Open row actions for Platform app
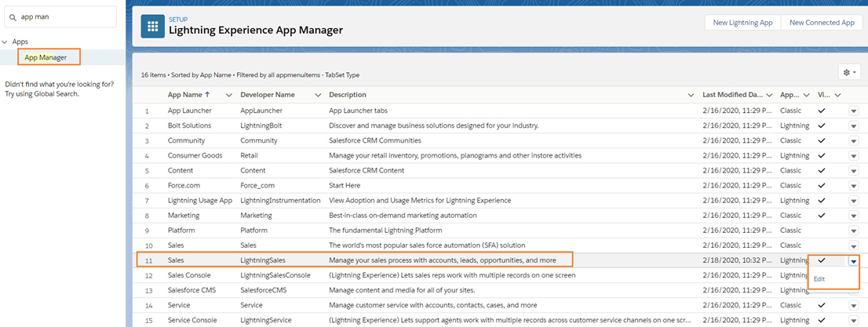The image size is (868, 327). click(x=854, y=231)
